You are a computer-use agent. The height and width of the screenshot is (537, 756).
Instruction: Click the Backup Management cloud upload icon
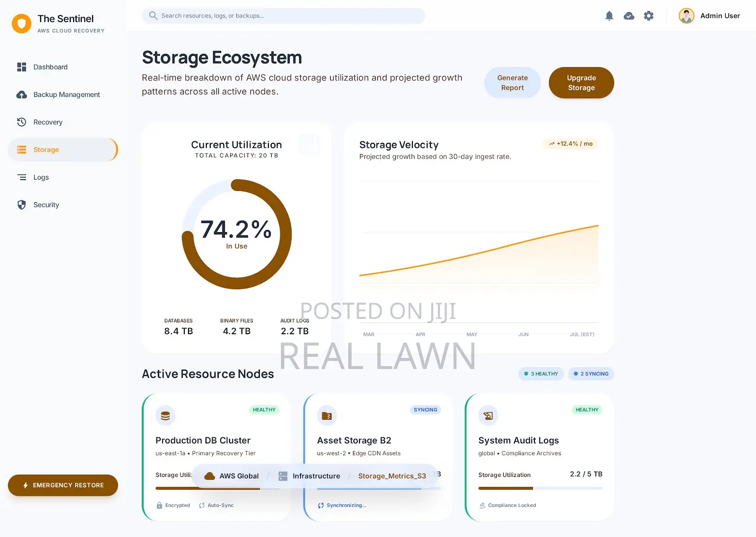point(22,95)
